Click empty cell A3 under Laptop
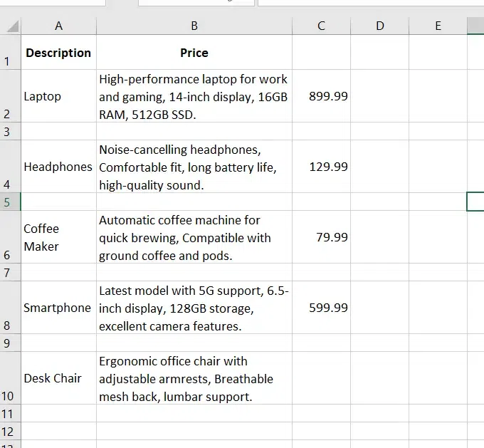Viewport: 484px width, 448px height. click(x=58, y=131)
